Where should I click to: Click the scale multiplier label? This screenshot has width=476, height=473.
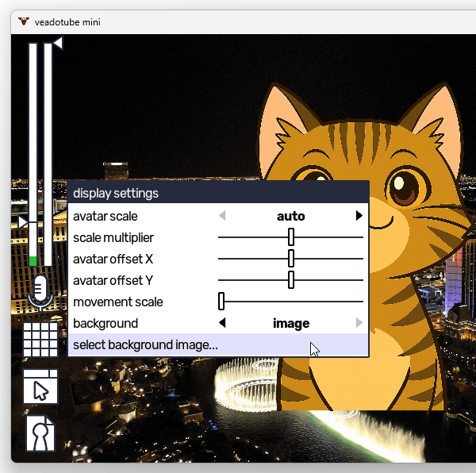pyautogui.click(x=113, y=238)
